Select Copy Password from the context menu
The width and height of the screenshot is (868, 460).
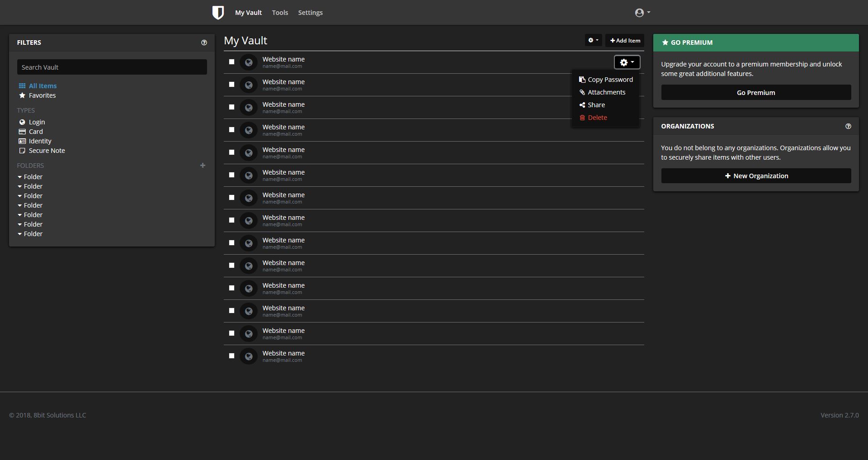click(x=610, y=79)
